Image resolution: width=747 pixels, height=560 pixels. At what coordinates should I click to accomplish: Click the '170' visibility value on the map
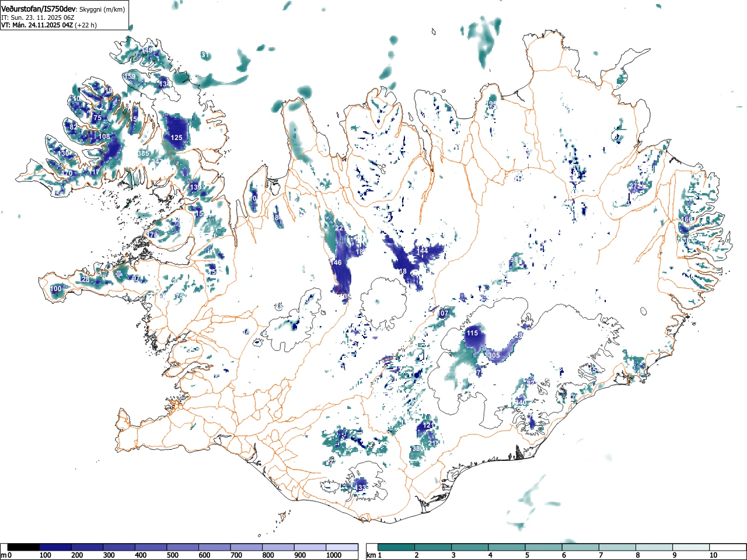coord(67,174)
